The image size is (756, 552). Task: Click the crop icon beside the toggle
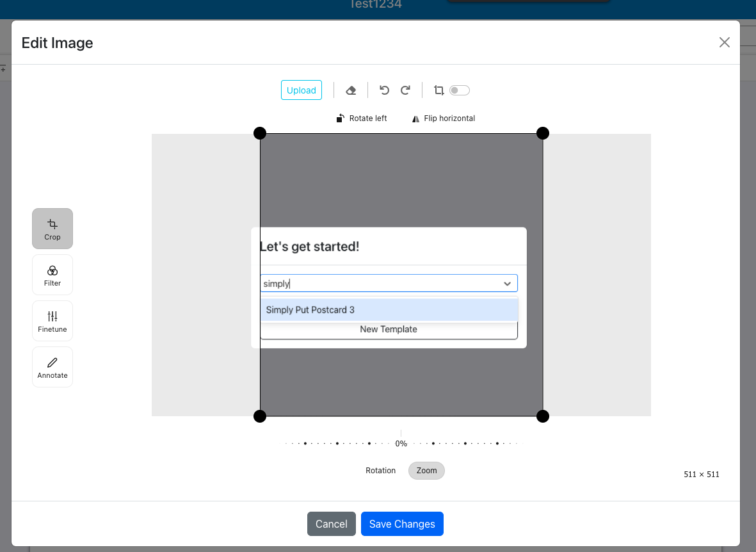[438, 90]
